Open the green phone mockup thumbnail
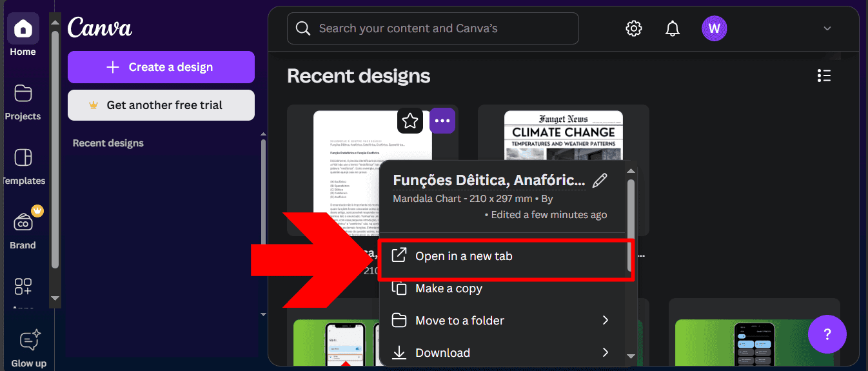Screen dimensions: 868x371 coord(335,341)
